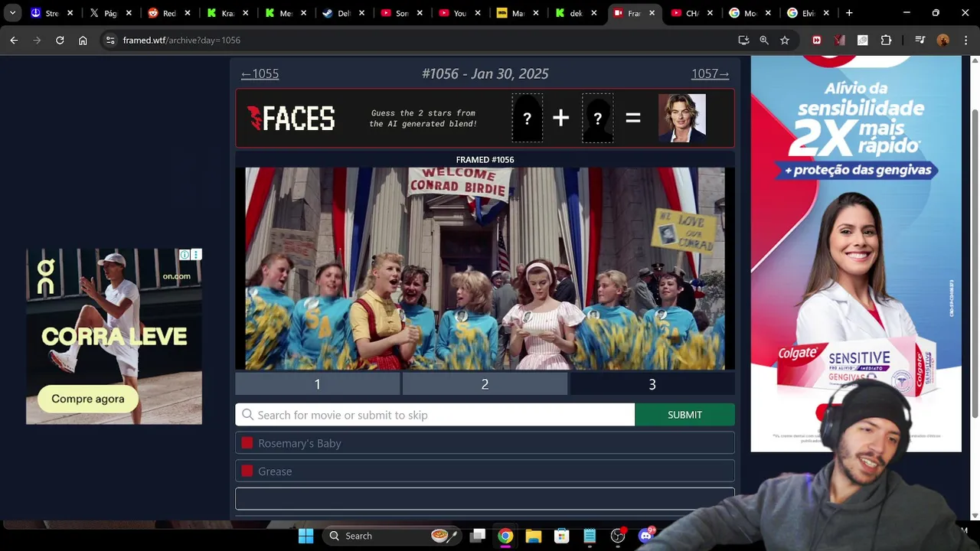Reload the page with the refresh icon
Screen dimensions: 980x551
[60, 40]
